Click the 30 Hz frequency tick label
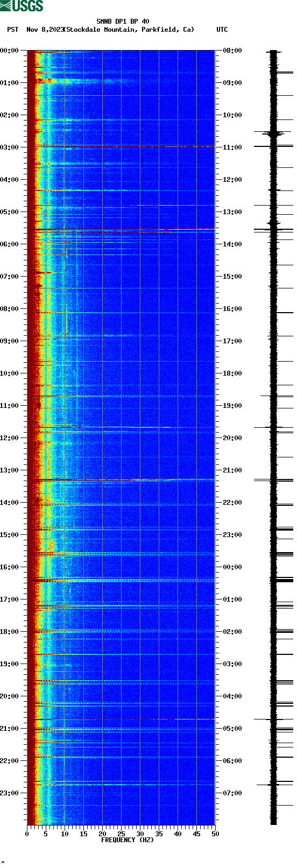This screenshot has width=297, height=868. pos(140,834)
